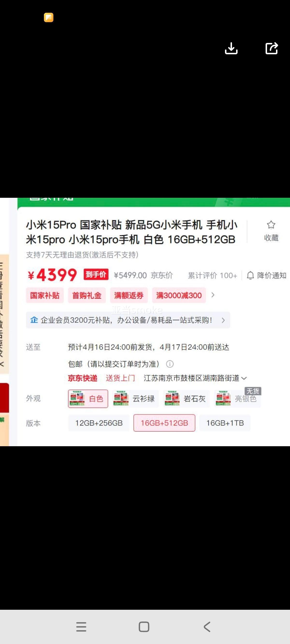Image resolution: width=290 pixels, height=644 pixels.
Task: Tap the 亮银色 color thumbnail
Action: [223, 398]
